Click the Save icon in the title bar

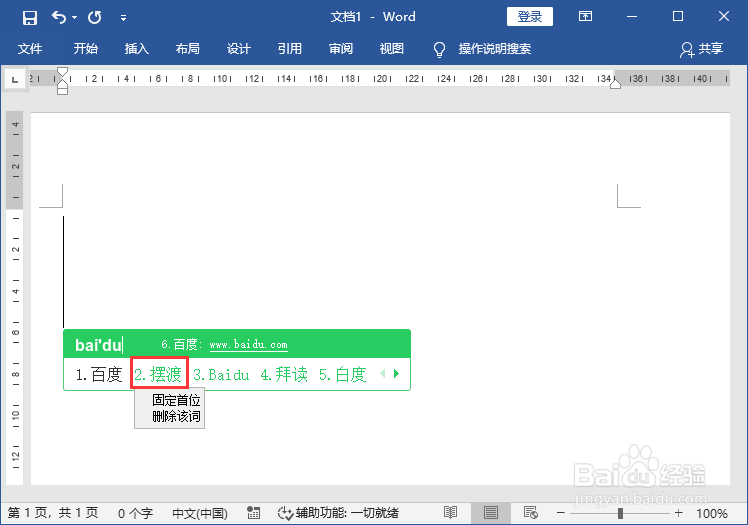click(x=30, y=18)
